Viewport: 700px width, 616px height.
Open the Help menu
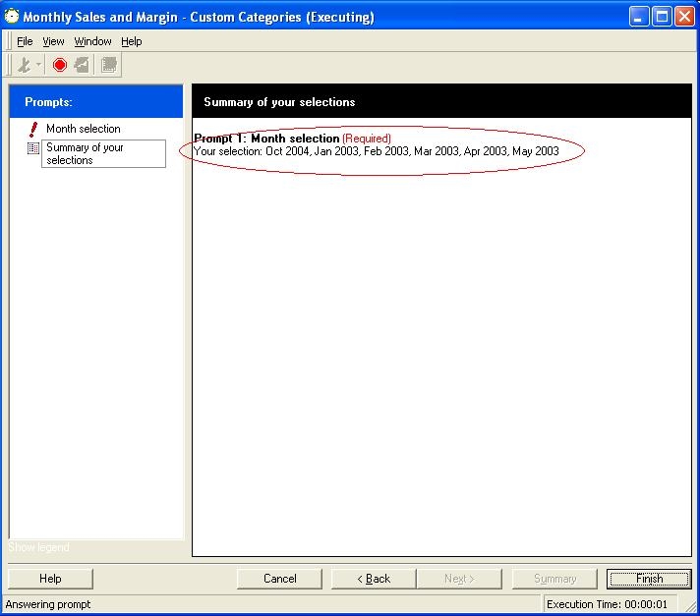[x=132, y=41]
